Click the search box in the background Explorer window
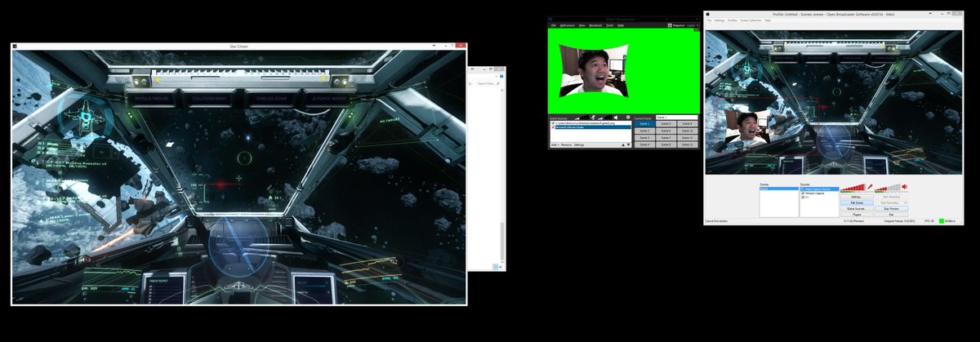The height and width of the screenshot is (342, 980). pyautogui.click(x=488, y=83)
